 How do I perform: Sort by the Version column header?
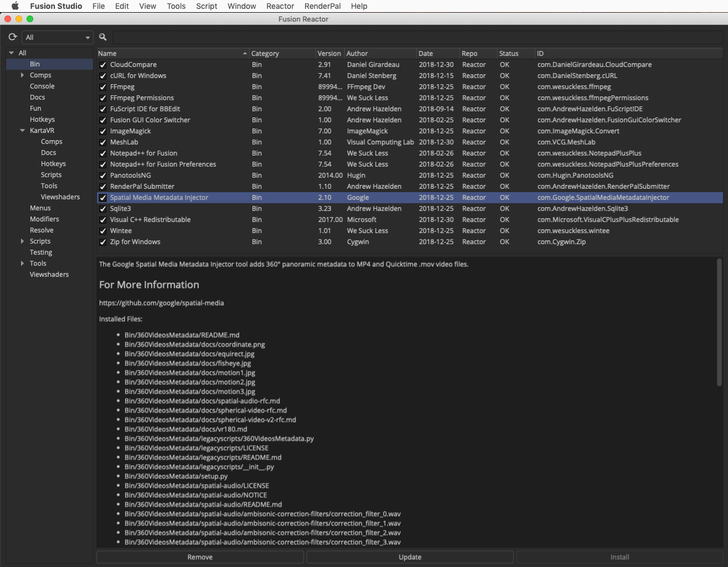(x=329, y=54)
